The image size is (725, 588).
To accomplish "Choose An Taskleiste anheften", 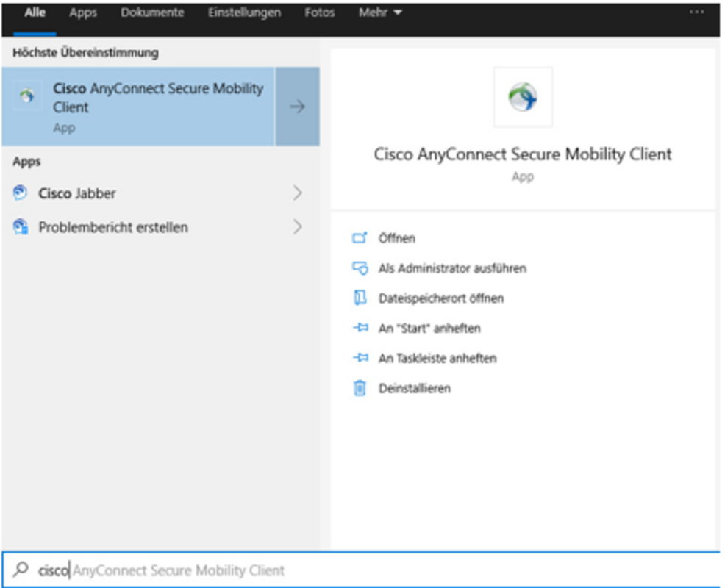I will click(x=437, y=359).
